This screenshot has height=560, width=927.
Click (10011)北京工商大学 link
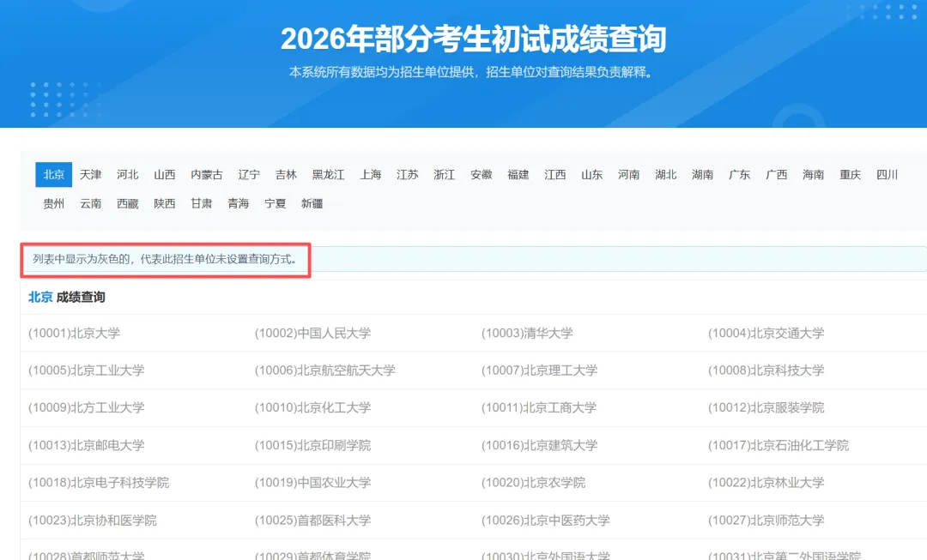click(539, 407)
